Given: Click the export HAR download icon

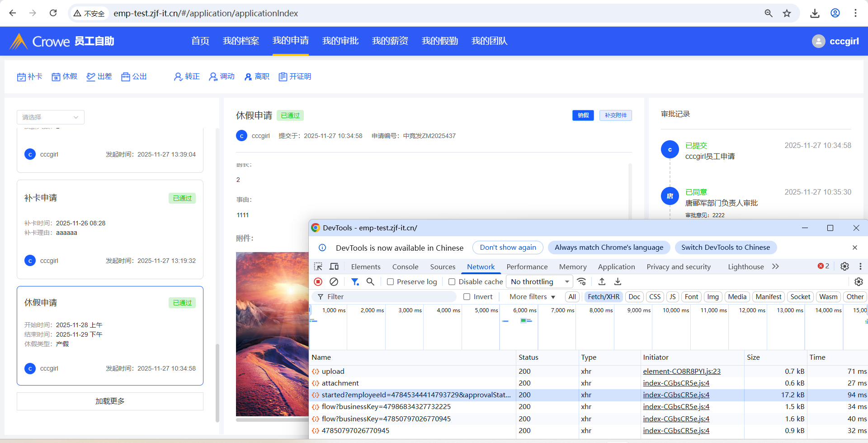Looking at the screenshot, I should point(618,282).
